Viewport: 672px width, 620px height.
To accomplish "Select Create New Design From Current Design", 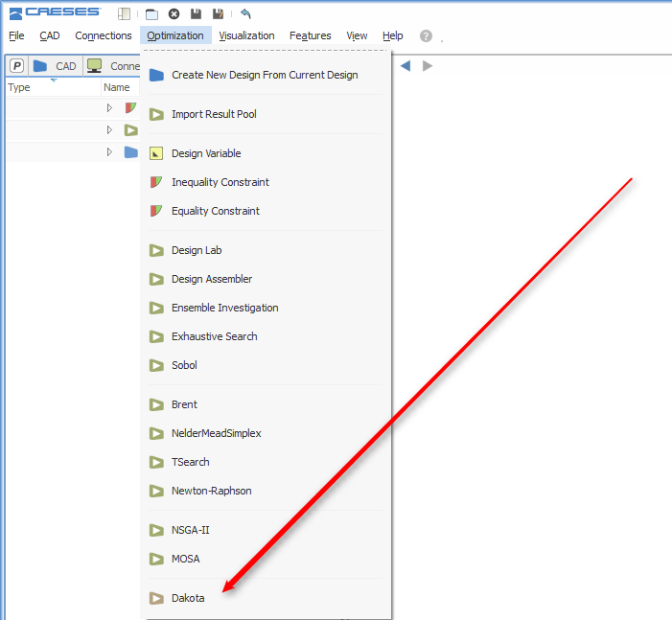I will coord(266,75).
